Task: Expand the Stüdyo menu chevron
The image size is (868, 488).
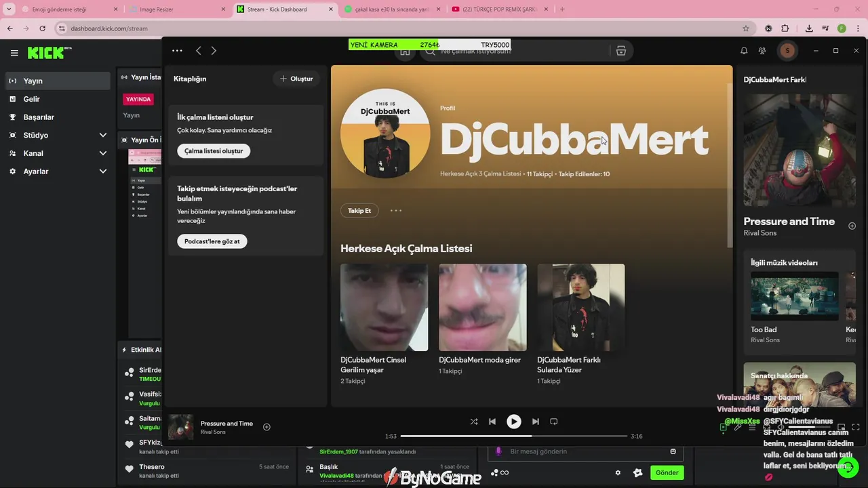Action: coord(103,136)
